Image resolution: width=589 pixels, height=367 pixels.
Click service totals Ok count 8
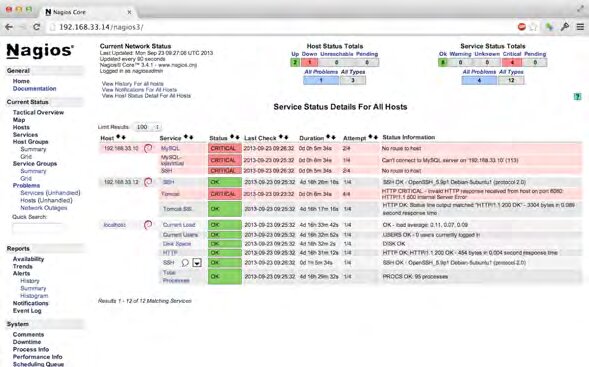(443, 62)
